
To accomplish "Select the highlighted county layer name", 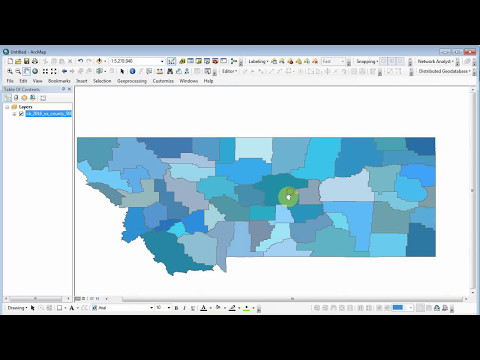I will 49,114.
